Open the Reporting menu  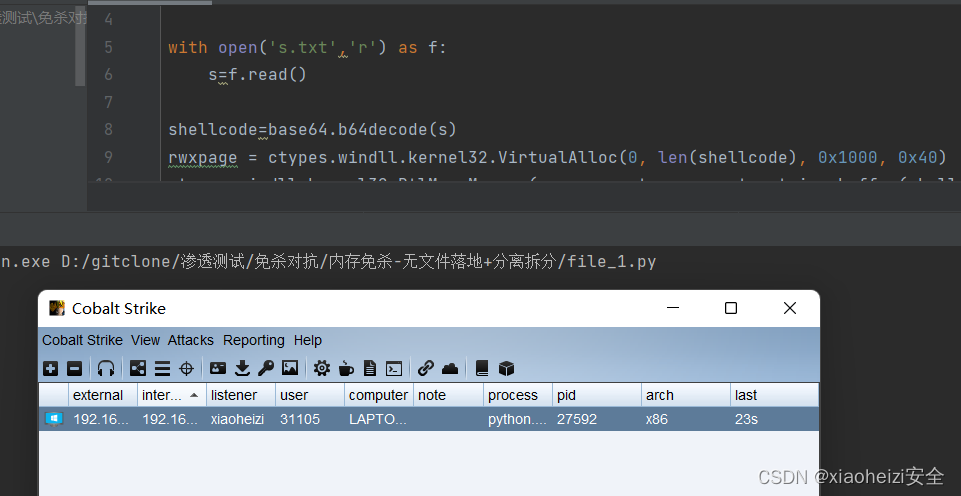[254, 340]
